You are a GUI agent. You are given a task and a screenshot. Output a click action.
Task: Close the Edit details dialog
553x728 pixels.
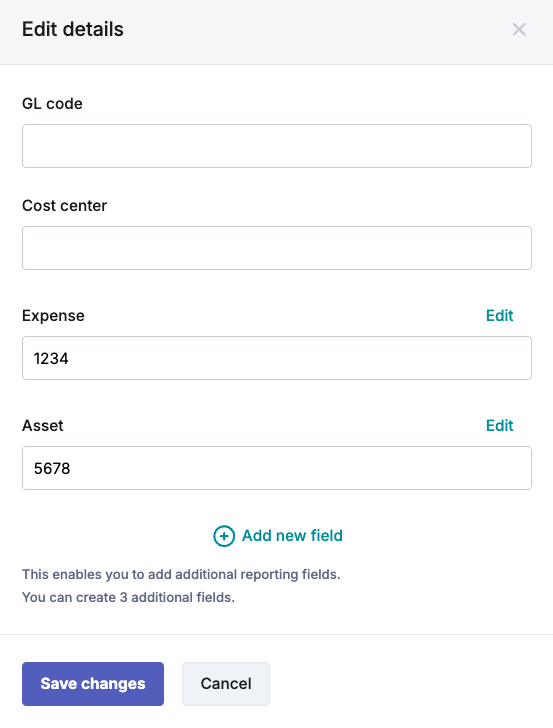pos(519,29)
